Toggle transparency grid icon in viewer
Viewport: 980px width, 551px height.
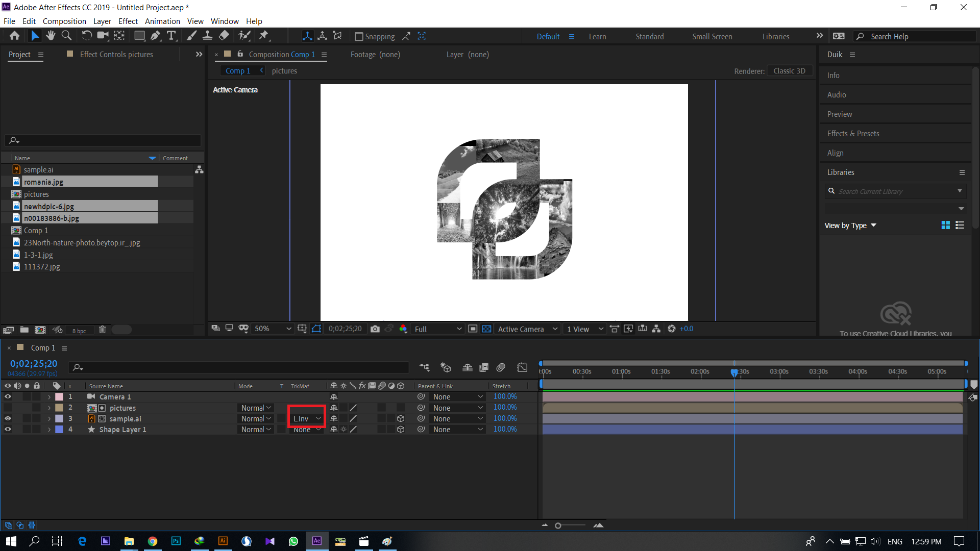click(487, 329)
